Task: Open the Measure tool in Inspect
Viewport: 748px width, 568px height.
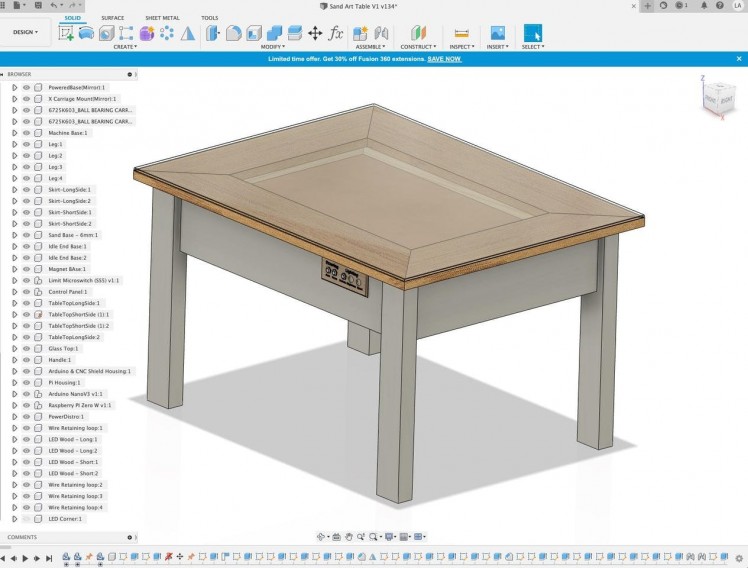Action: [461, 33]
